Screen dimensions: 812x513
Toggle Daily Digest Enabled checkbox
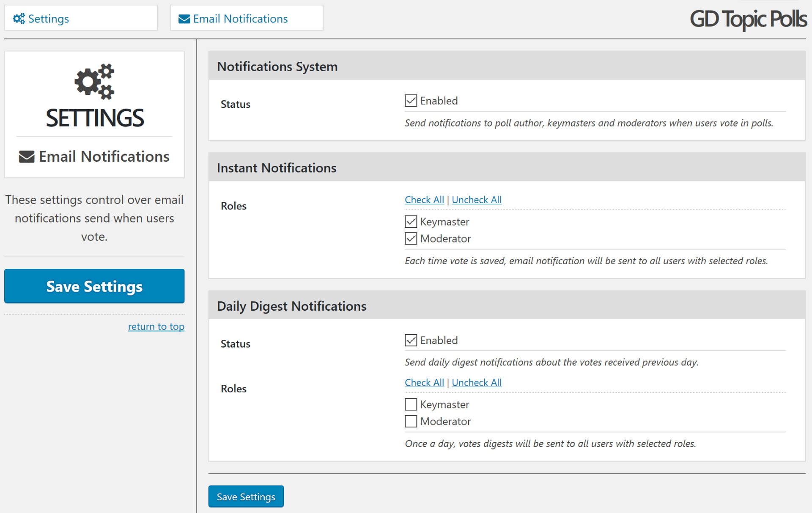click(411, 340)
